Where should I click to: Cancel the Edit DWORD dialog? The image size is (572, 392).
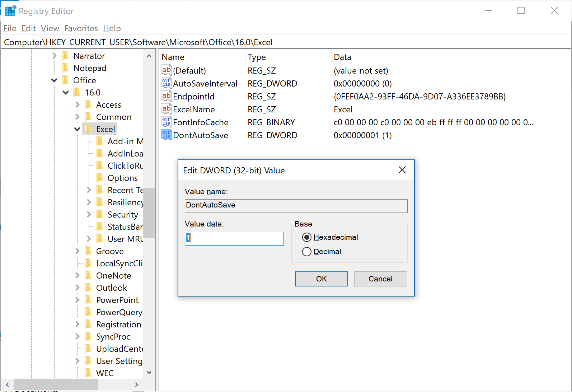click(x=380, y=279)
